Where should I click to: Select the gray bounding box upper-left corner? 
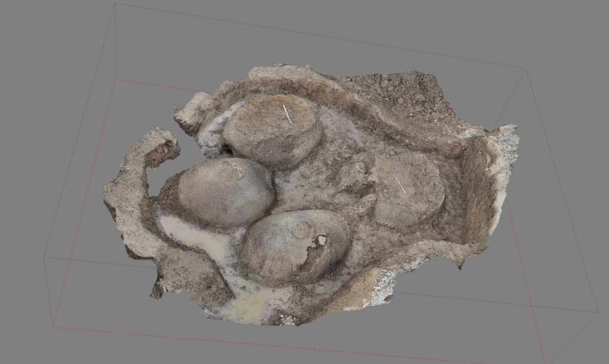pyautogui.click(x=115, y=4)
